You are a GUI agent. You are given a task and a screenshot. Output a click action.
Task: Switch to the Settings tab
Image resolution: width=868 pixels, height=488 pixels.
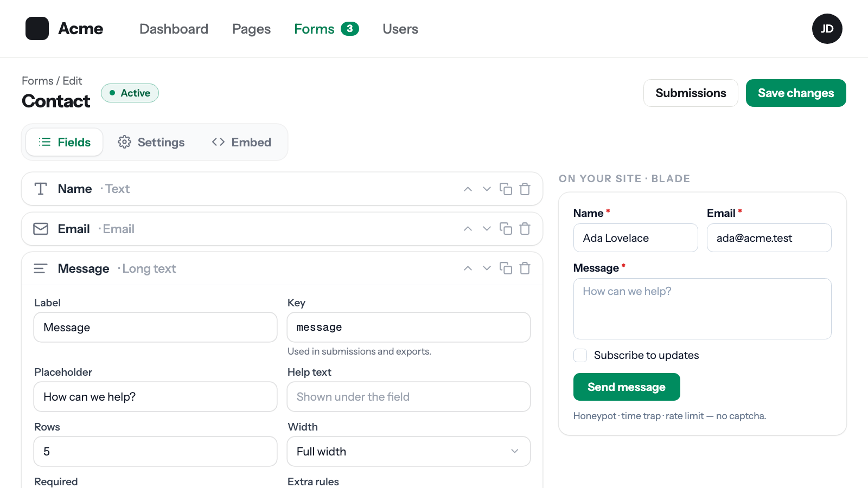click(151, 142)
